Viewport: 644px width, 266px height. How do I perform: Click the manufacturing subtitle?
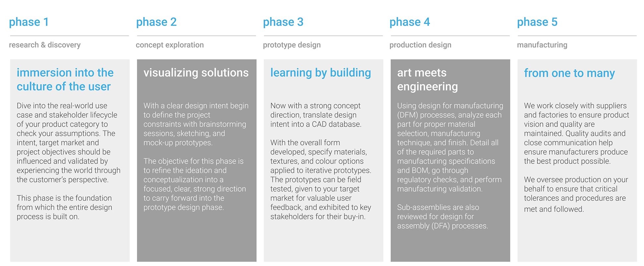542,45
